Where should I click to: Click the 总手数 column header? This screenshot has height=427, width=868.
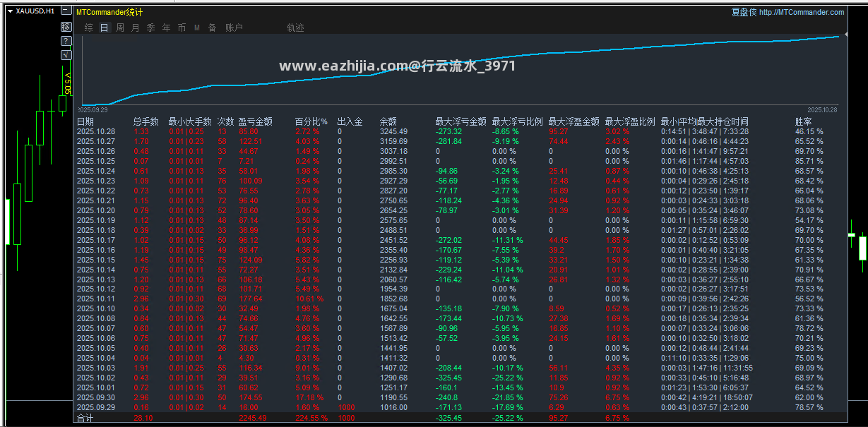(145, 122)
